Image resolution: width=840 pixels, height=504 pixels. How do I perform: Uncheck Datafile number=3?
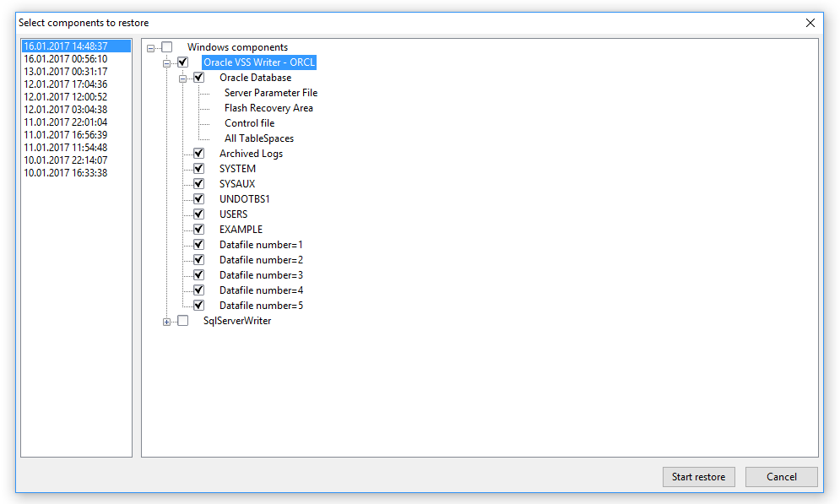pos(198,274)
